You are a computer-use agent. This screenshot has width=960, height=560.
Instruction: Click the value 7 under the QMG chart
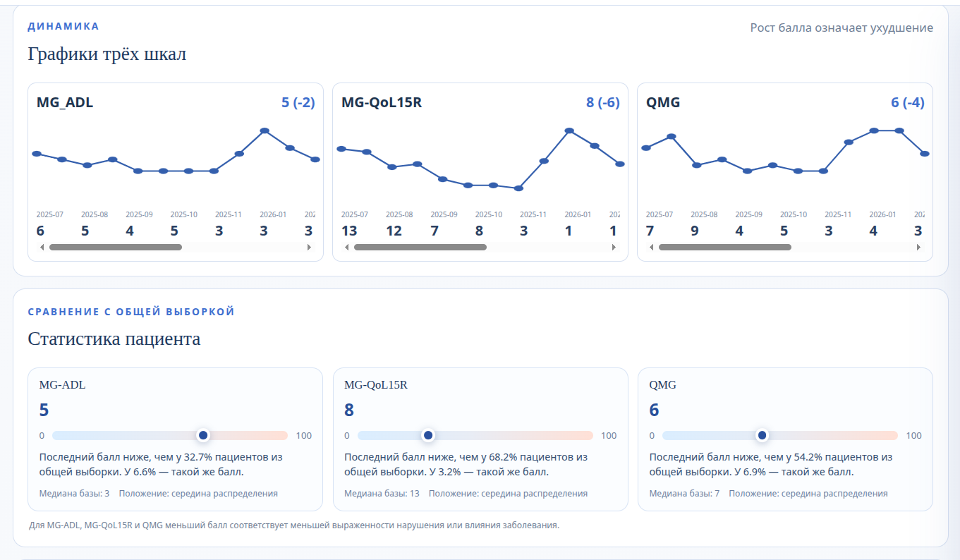[x=650, y=231]
